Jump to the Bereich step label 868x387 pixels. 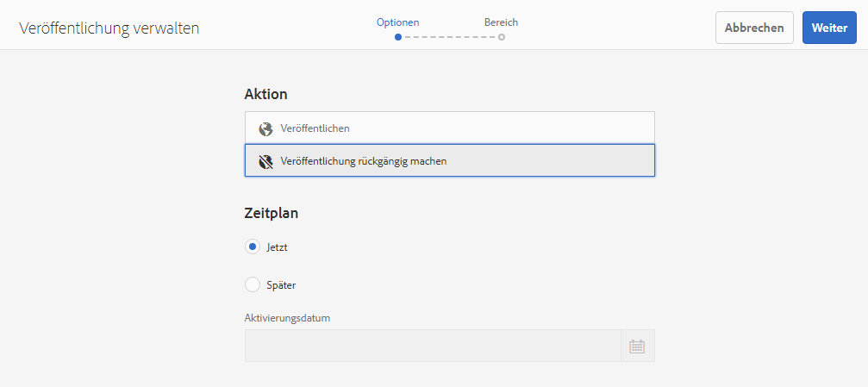point(501,22)
